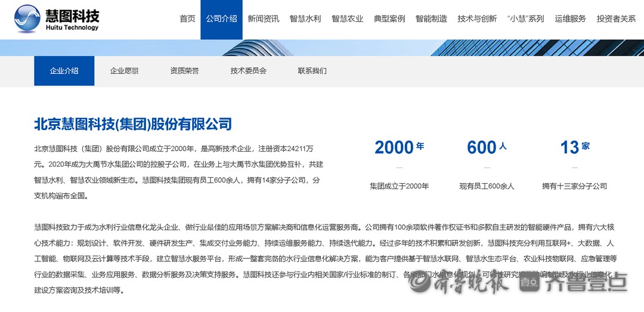Viewport: 644px width, 312px height.
Task: Open the 联系我们 tab
Action: pos(312,71)
